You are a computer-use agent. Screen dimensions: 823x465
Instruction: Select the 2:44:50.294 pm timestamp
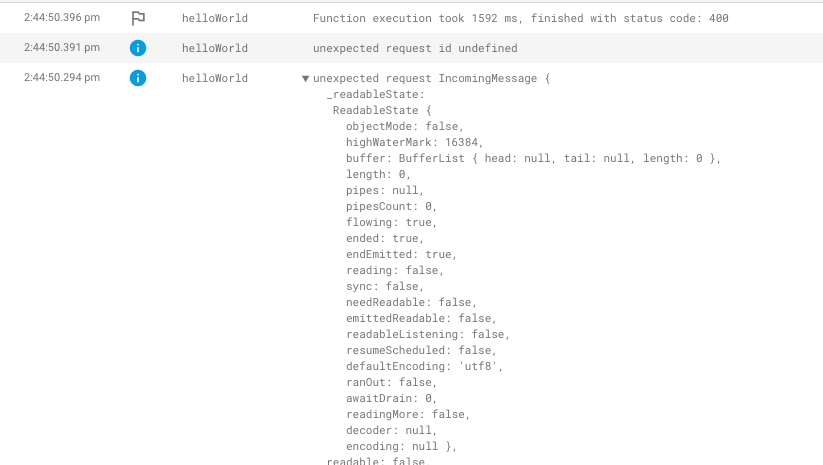coord(62,77)
